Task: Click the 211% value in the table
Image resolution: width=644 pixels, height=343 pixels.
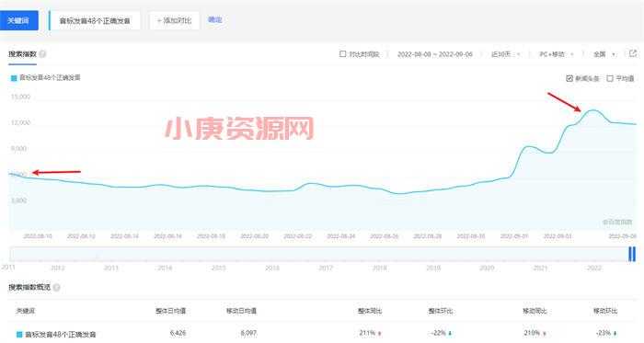Action: coord(367,333)
